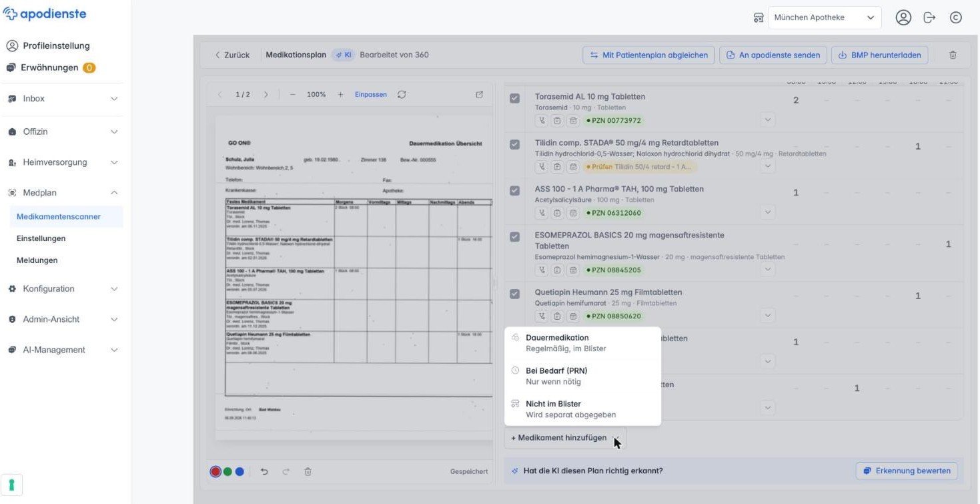Expand the Heimversorgung sidebar section
The image size is (980, 504).
61,162
